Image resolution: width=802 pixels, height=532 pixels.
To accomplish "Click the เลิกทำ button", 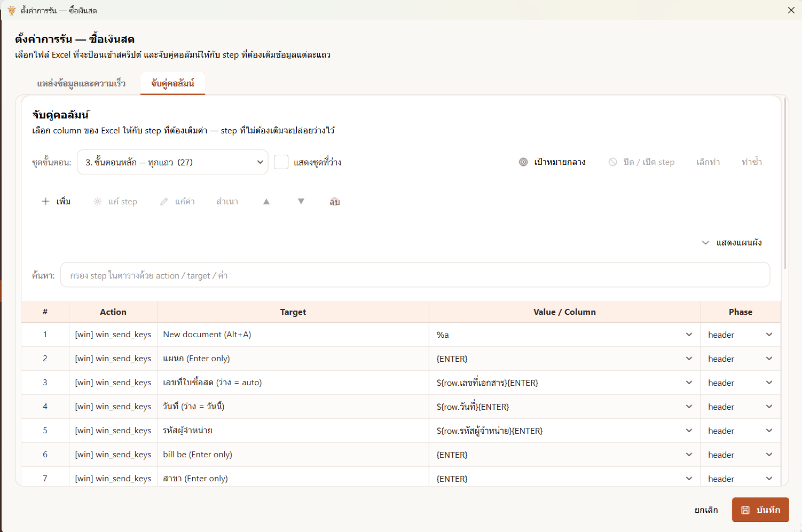I will 707,162.
